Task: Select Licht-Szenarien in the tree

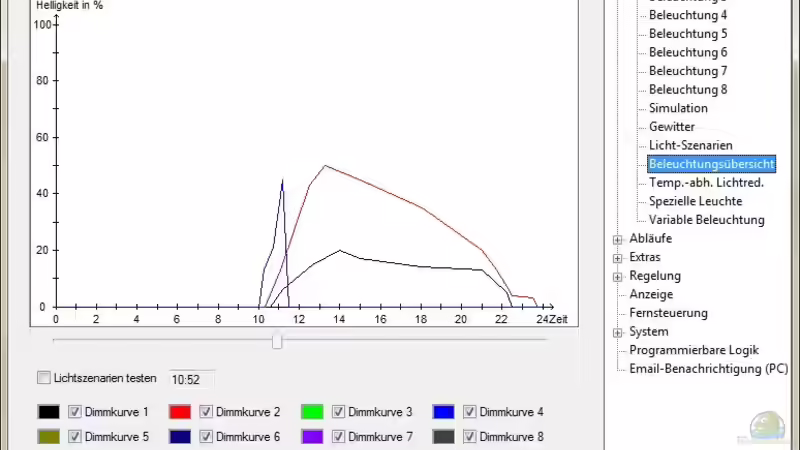Action: [690, 146]
